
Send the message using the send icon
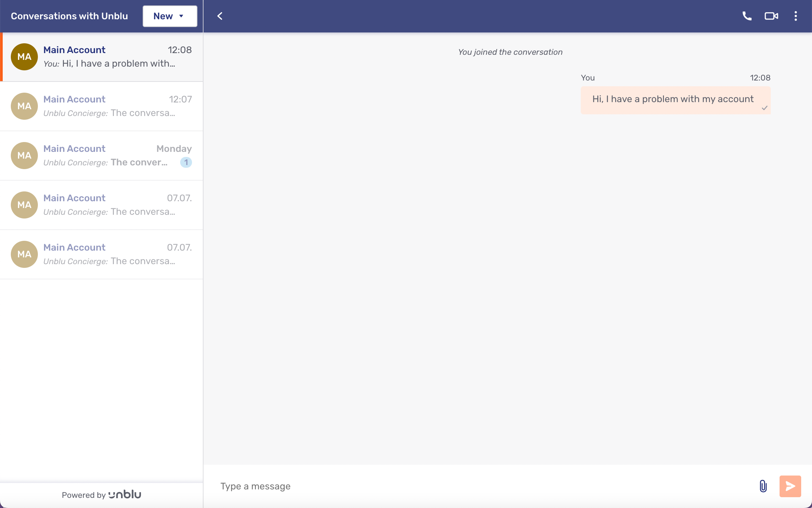pyautogui.click(x=790, y=486)
